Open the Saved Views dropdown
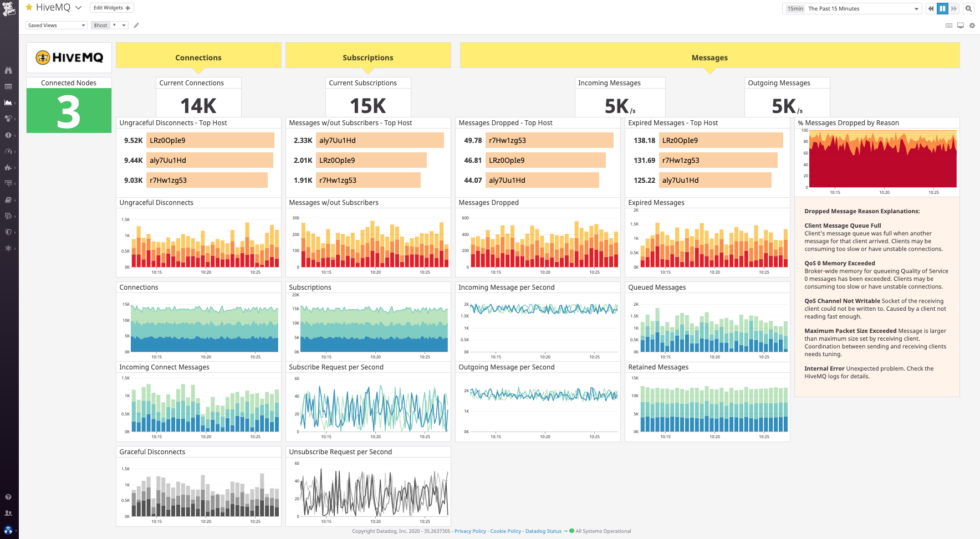 click(56, 25)
